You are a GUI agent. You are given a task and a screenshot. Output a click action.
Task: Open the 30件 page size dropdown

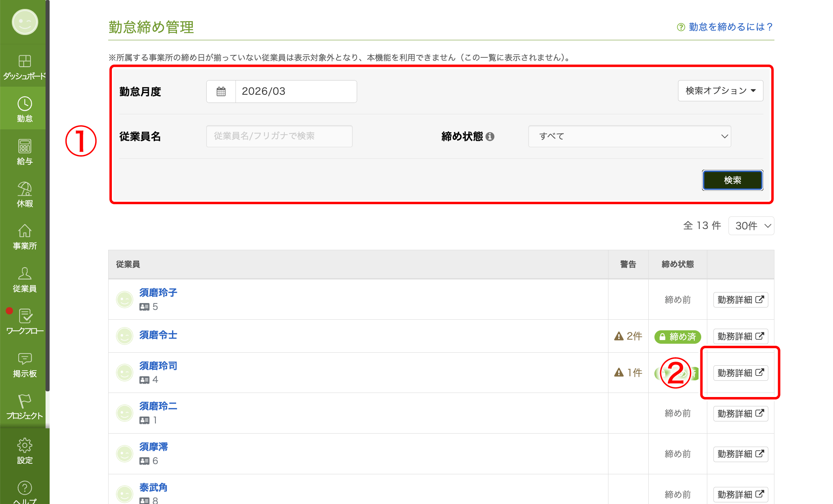click(751, 226)
